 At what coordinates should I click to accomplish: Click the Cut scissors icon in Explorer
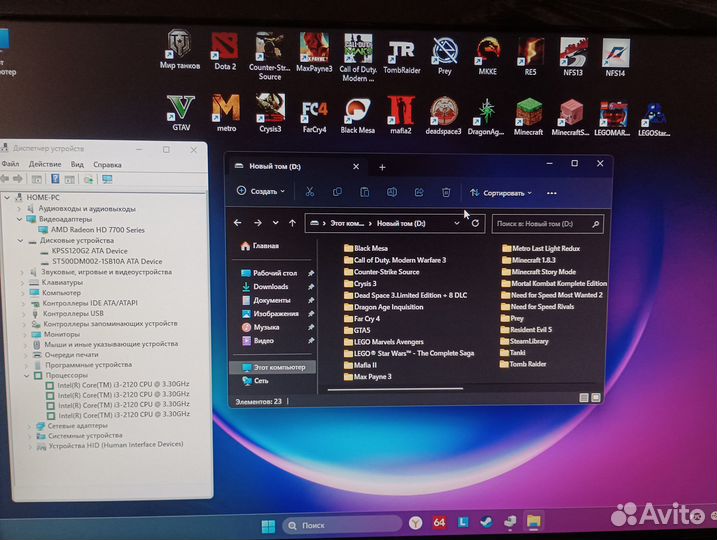(x=310, y=192)
